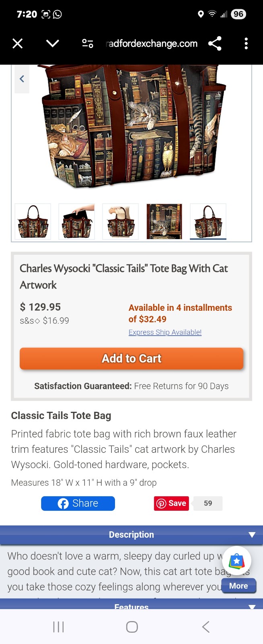The height and width of the screenshot is (644, 263).
Task: Tap the blue More button
Action: click(238, 586)
